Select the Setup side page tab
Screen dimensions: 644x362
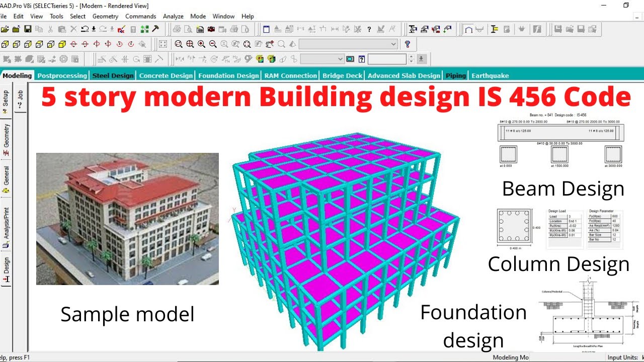[6, 103]
